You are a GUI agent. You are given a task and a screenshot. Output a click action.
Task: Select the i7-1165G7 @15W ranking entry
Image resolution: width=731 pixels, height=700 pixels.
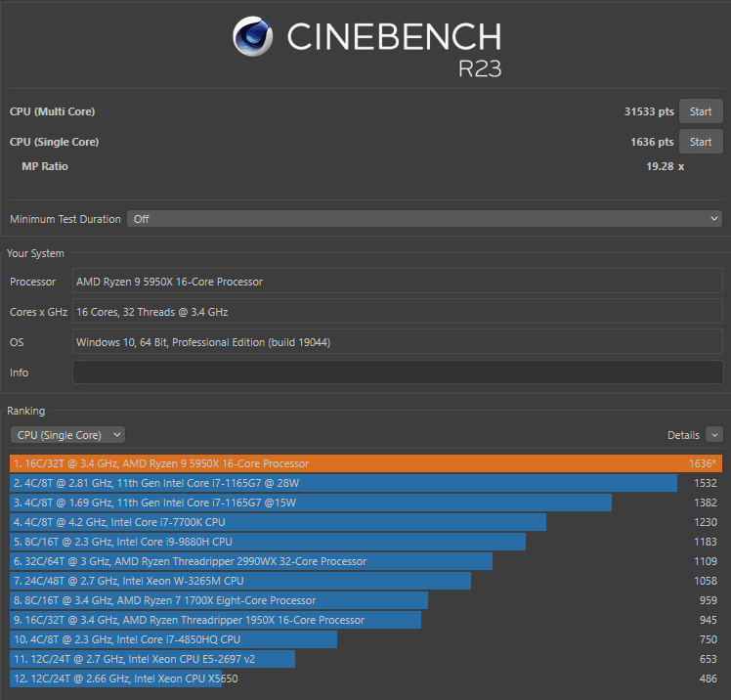(x=365, y=503)
